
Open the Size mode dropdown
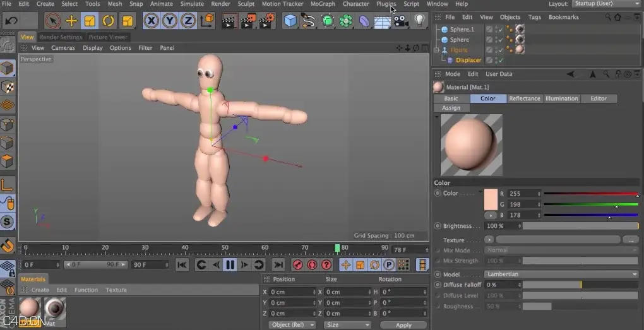pyautogui.click(x=347, y=325)
